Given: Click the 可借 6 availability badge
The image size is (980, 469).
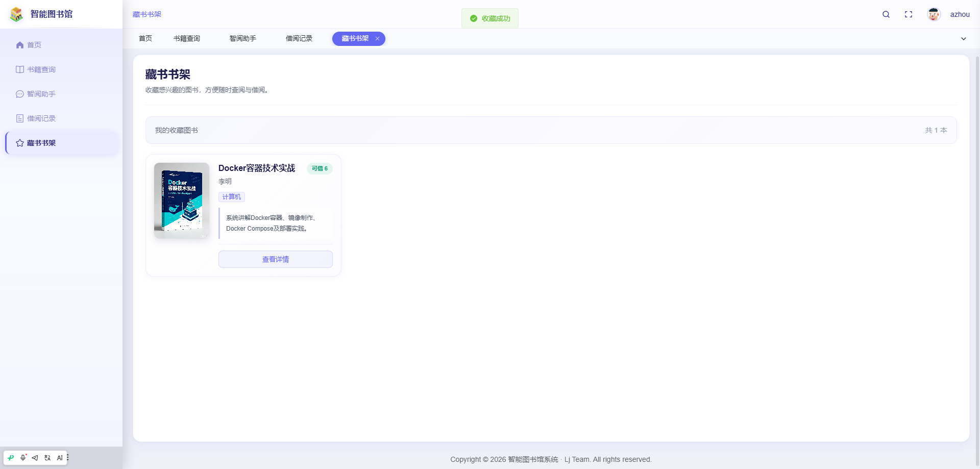Looking at the screenshot, I should pos(320,168).
